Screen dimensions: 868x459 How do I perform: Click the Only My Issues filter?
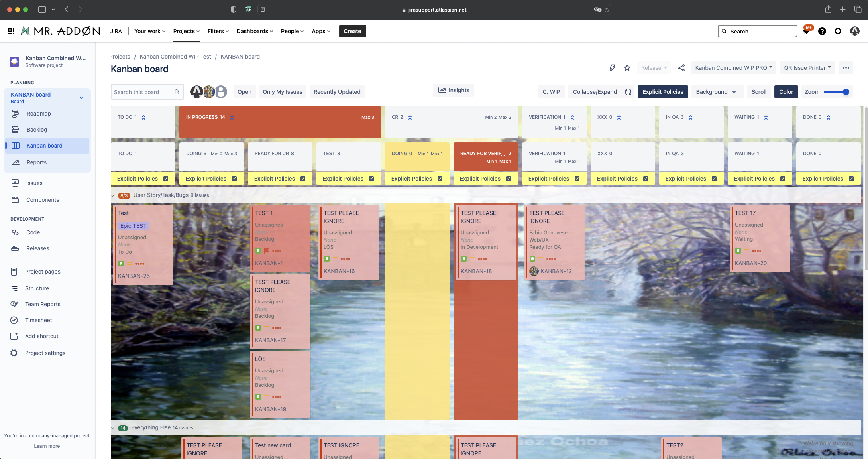(283, 92)
